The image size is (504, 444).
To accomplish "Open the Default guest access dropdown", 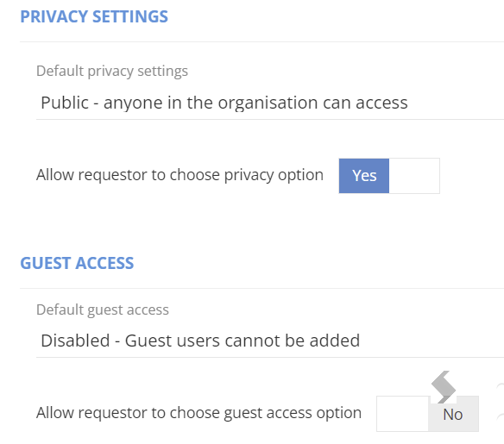I will (x=270, y=341).
